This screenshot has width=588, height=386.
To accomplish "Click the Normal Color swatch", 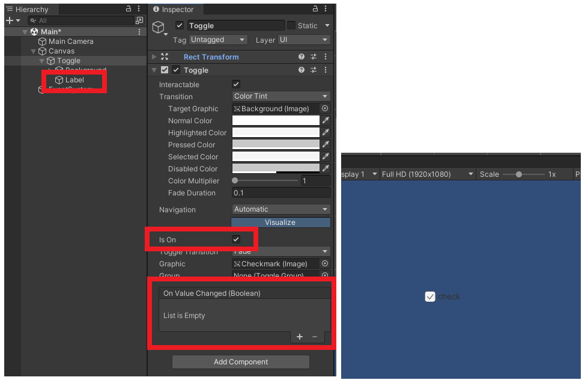I will [x=276, y=120].
